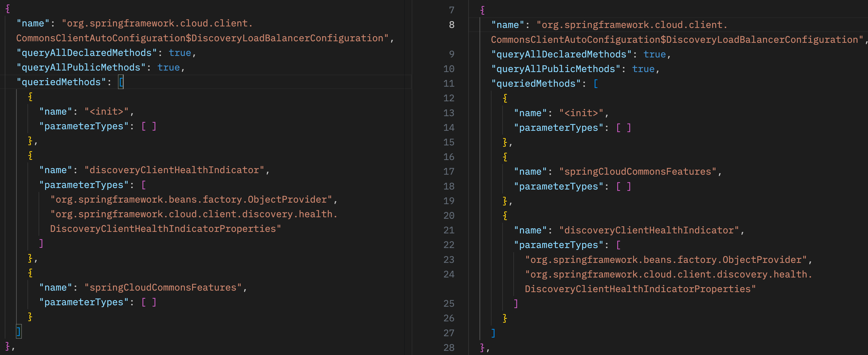The image size is (868, 355).
Task: Click the yellow opening brace on line 12
Action: (505, 98)
